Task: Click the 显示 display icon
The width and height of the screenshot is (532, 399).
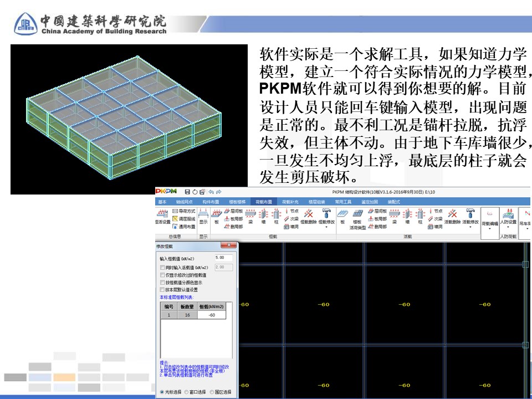Action: point(203,217)
